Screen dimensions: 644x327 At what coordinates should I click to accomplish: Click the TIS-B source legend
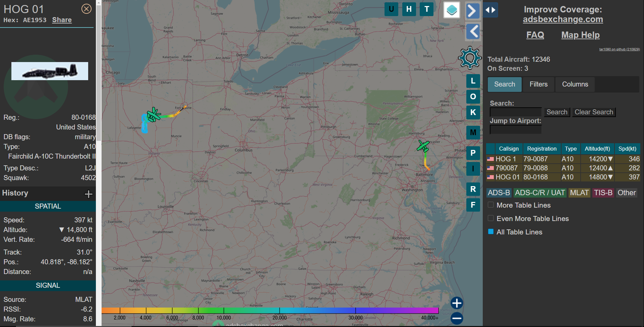[x=603, y=193]
